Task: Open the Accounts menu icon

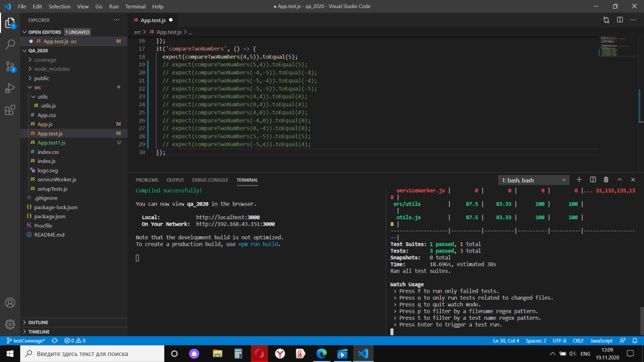Action: [10, 303]
